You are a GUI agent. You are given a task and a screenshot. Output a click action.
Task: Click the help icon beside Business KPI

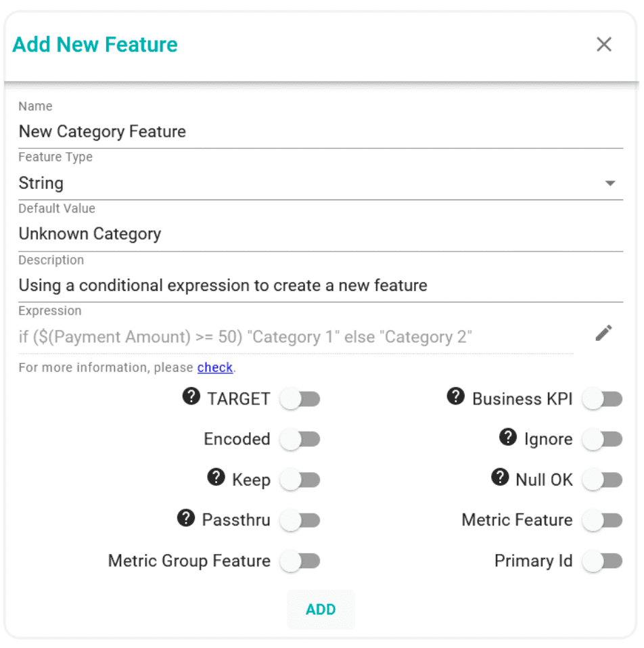tap(455, 396)
